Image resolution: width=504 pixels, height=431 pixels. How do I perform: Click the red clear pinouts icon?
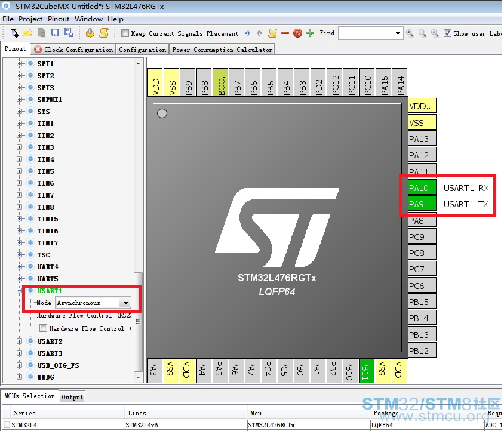297,33
